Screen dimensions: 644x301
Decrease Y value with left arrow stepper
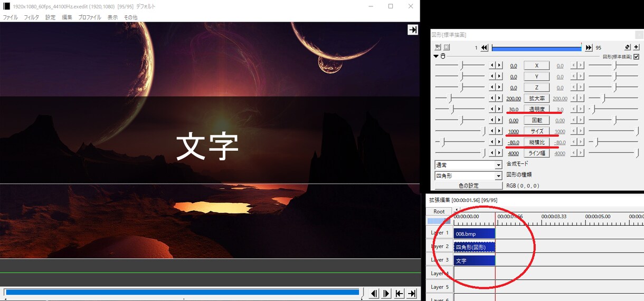(x=493, y=76)
